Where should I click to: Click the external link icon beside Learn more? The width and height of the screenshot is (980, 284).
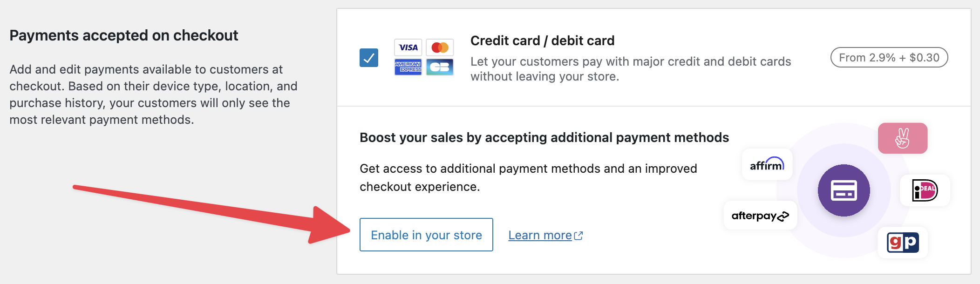pos(578,236)
